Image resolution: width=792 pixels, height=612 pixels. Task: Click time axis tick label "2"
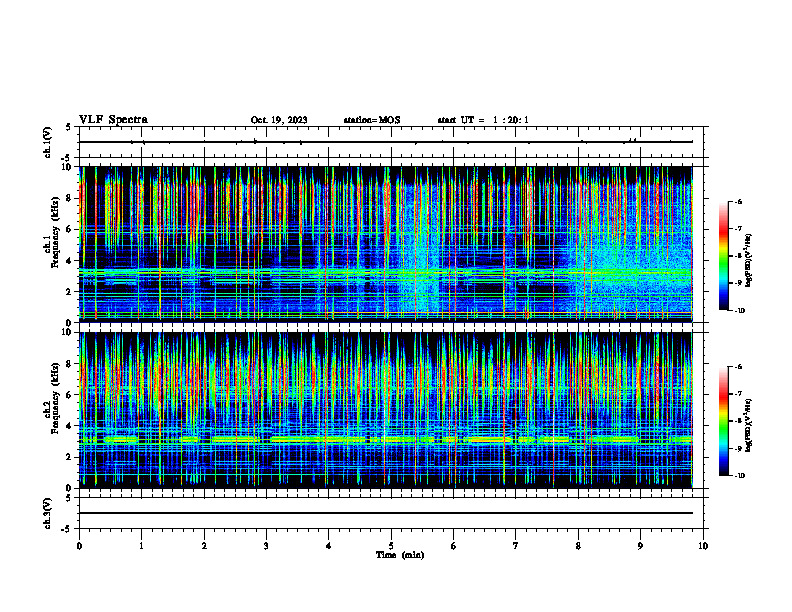tap(204, 546)
